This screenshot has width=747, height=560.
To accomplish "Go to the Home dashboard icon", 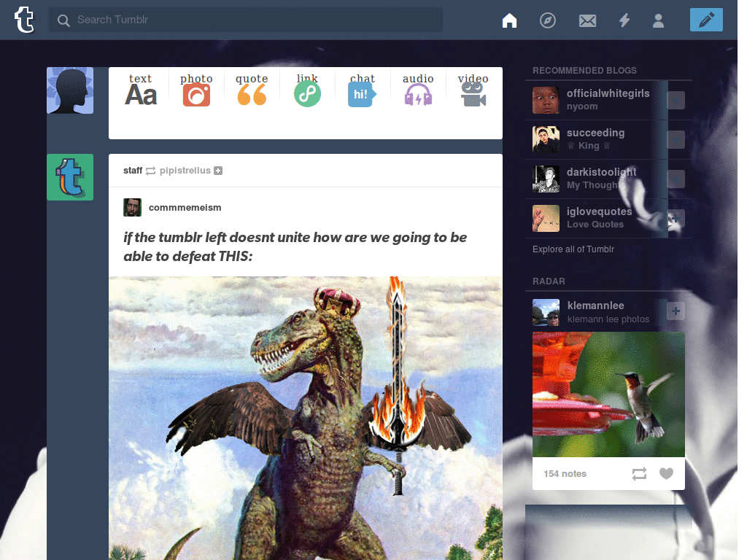I will (509, 20).
